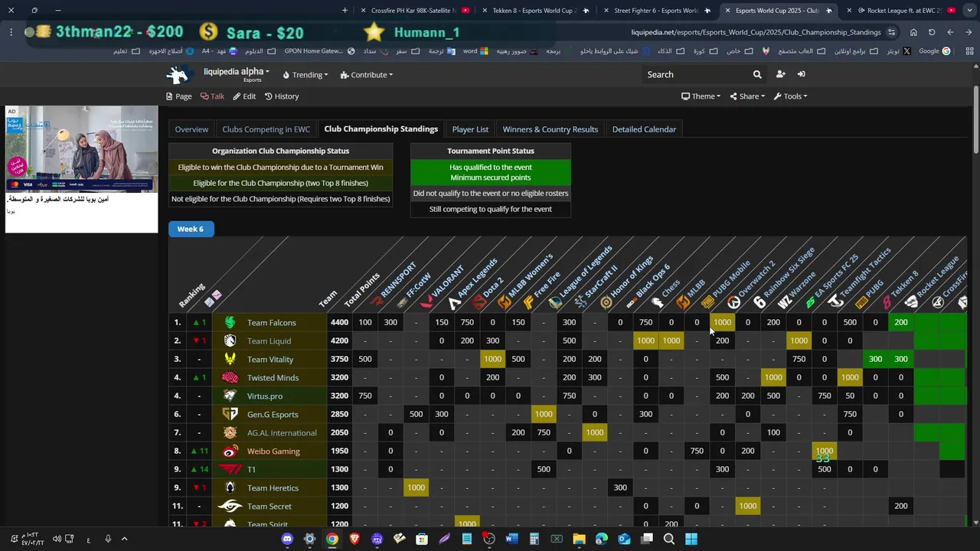980x551 pixels.
Task: Reload the page with the browser refresh icon
Action: tap(932, 32)
